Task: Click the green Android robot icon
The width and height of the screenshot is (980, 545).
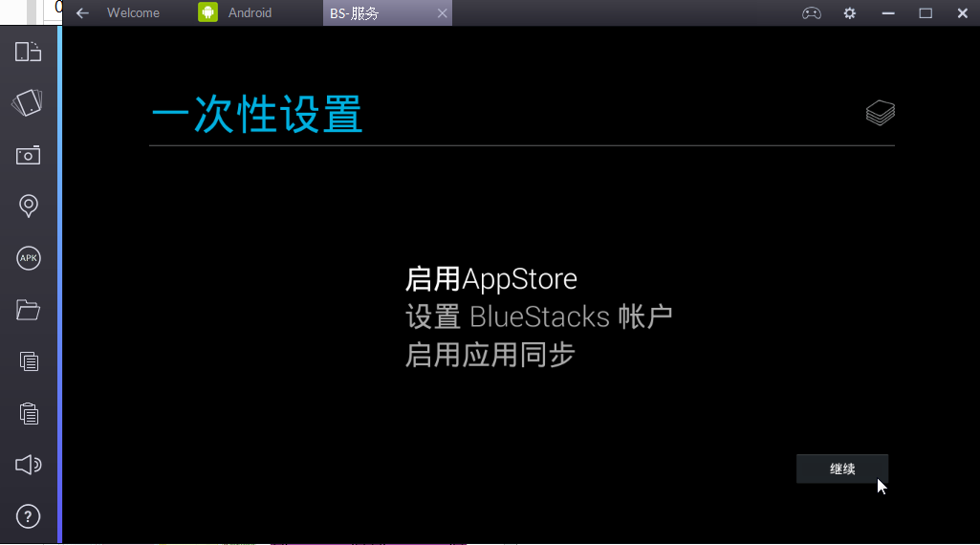Action: (208, 12)
